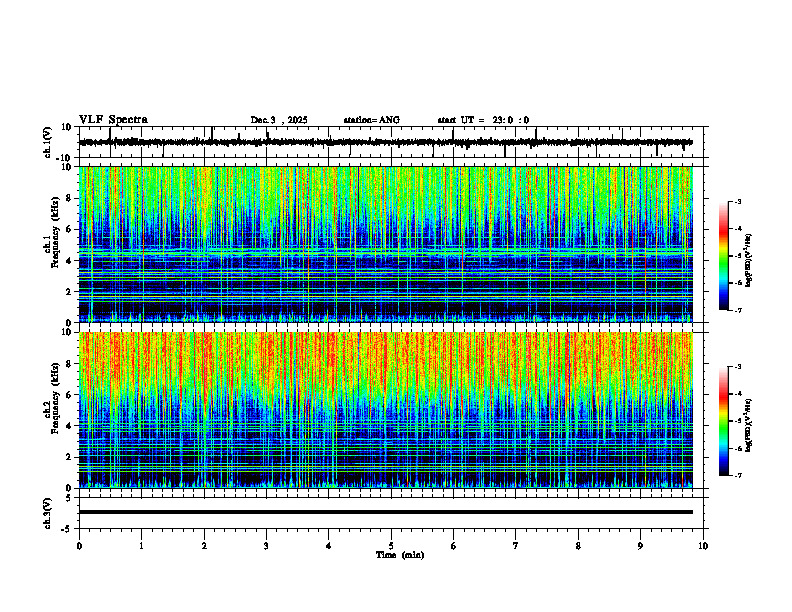Click time axis tick label "5"
This screenshot has width=792, height=612.
391,546
